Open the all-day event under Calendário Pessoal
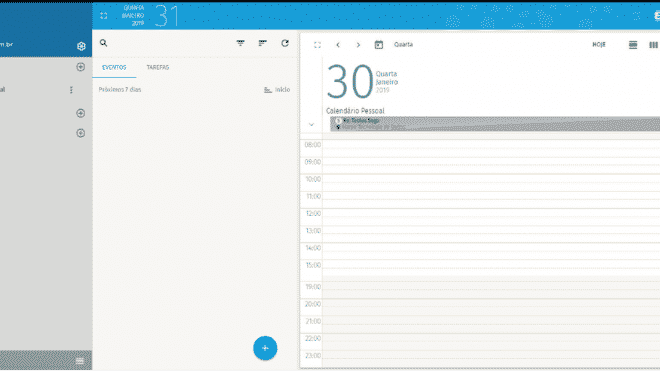Image resolution: width=660 pixels, height=371 pixels. pyautogui.click(x=495, y=124)
